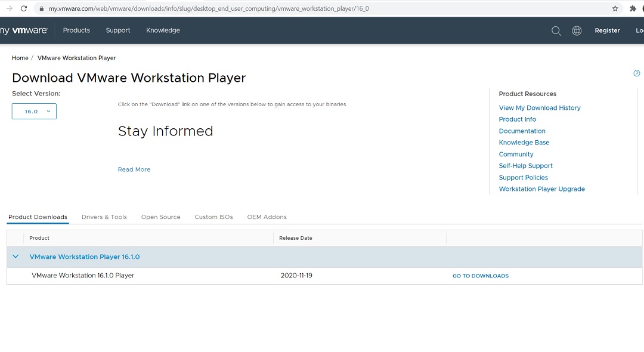Open the search magnifier icon
644x352 pixels.
tap(556, 31)
